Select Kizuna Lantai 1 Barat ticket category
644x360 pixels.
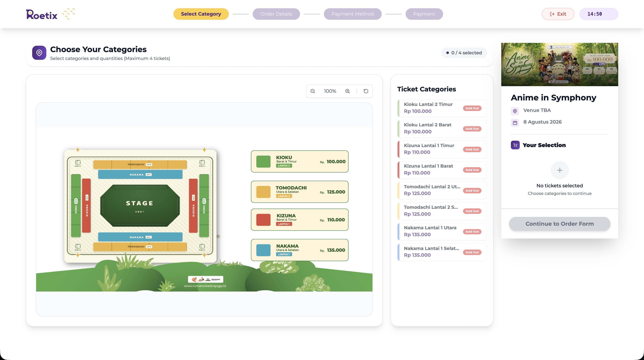(442, 170)
